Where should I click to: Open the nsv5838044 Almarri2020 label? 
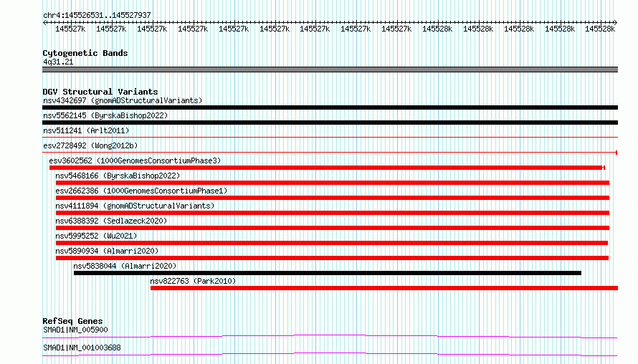[x=125, y=266]
